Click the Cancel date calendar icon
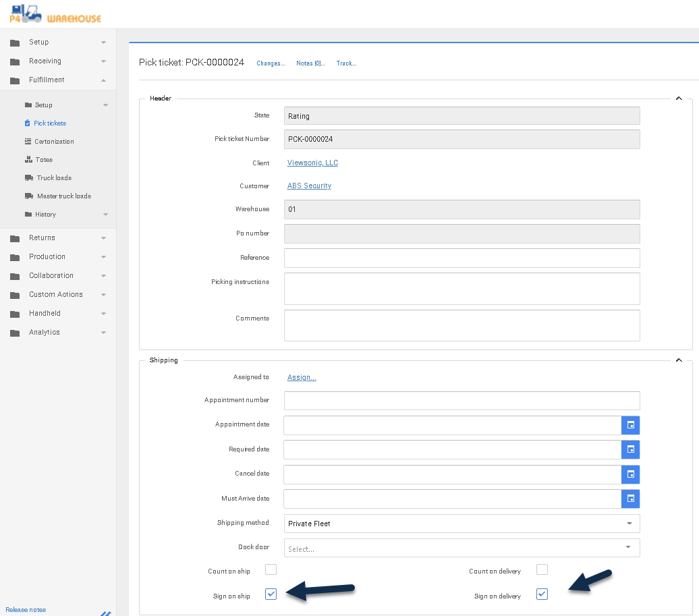This screenshot has height=616, width=699. [630, 474]
